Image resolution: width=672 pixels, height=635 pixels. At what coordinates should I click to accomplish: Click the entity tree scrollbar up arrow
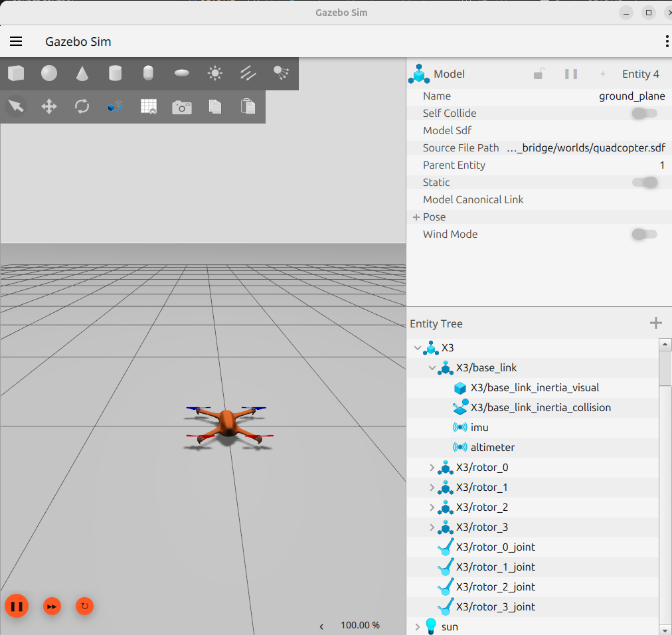665,344
